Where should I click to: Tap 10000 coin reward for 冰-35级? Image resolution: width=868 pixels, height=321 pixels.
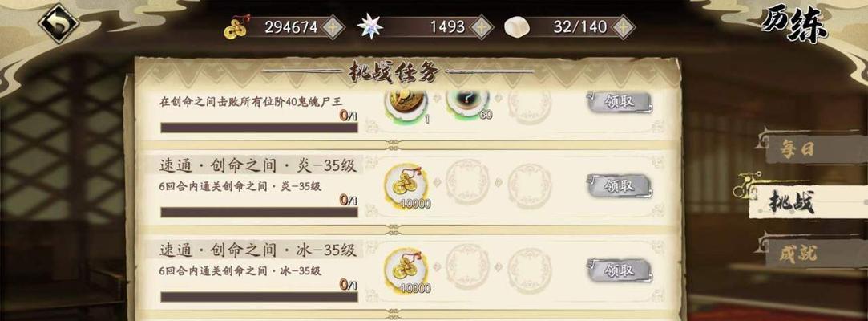pyautogui.click(x=406, y=270)
